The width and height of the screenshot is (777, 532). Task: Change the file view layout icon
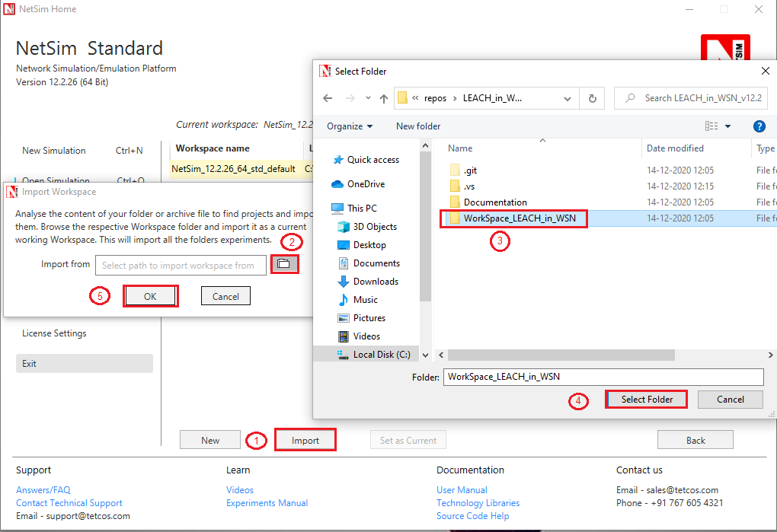coord(711,126)
